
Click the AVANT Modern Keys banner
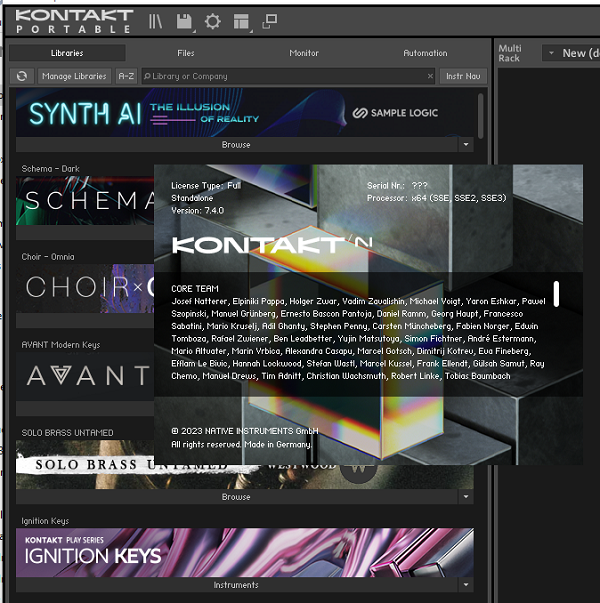click(85, 376)
